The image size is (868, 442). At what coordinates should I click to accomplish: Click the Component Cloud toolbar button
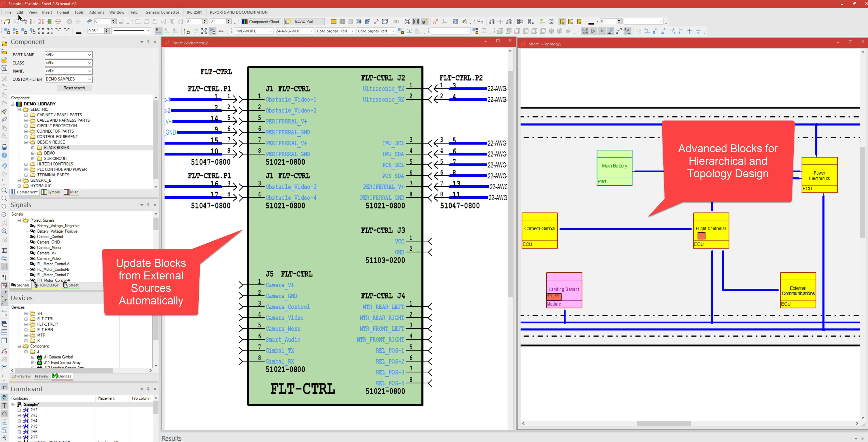260,22
